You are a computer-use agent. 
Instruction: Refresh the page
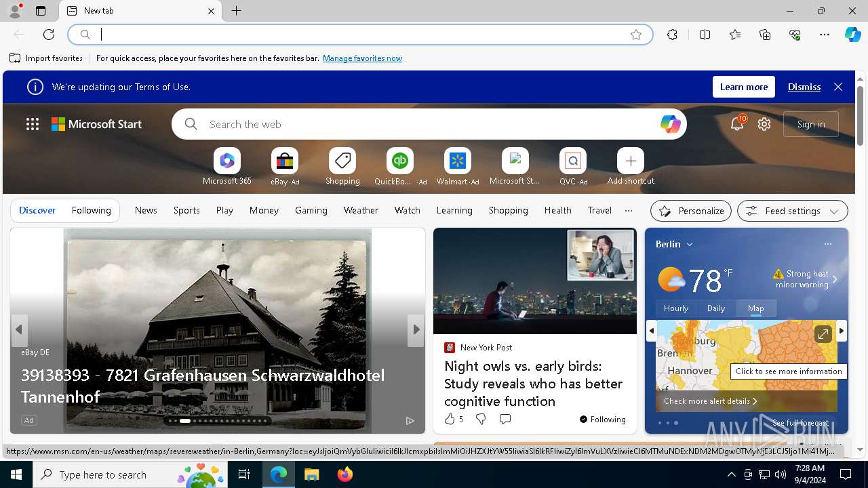[x=49, y=35]
